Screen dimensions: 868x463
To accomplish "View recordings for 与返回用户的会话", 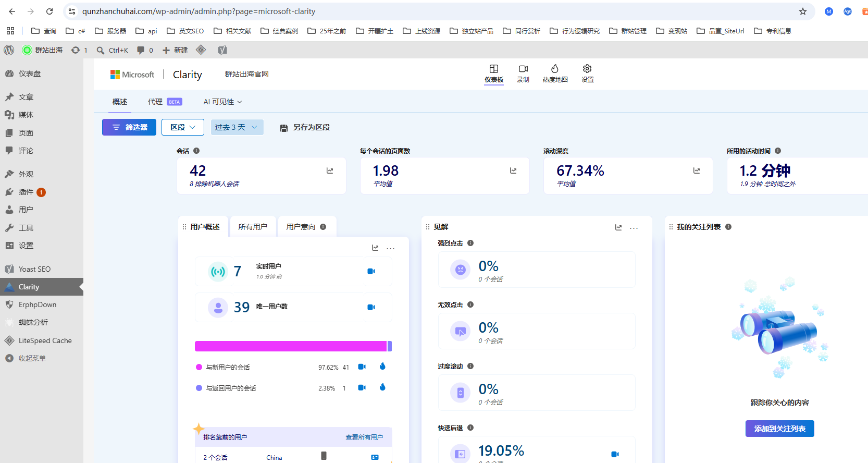I will click(362, 388).
